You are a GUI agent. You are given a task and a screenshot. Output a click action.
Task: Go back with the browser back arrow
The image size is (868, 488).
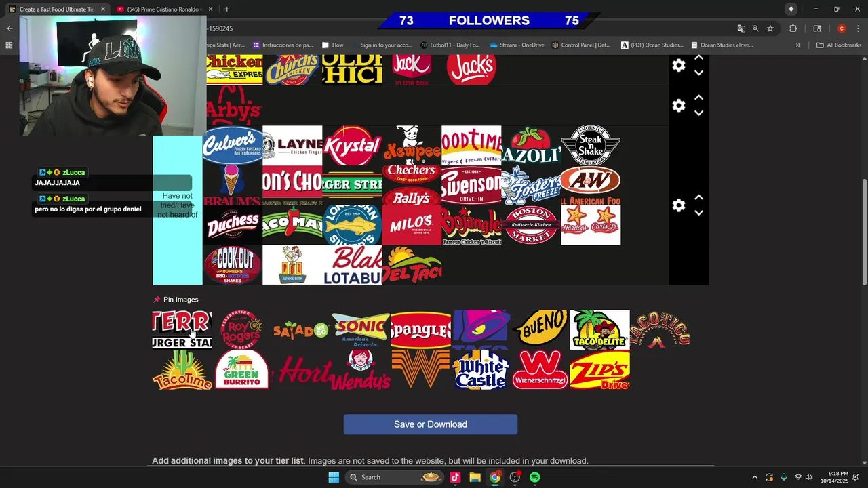click(x=9, y=28)
